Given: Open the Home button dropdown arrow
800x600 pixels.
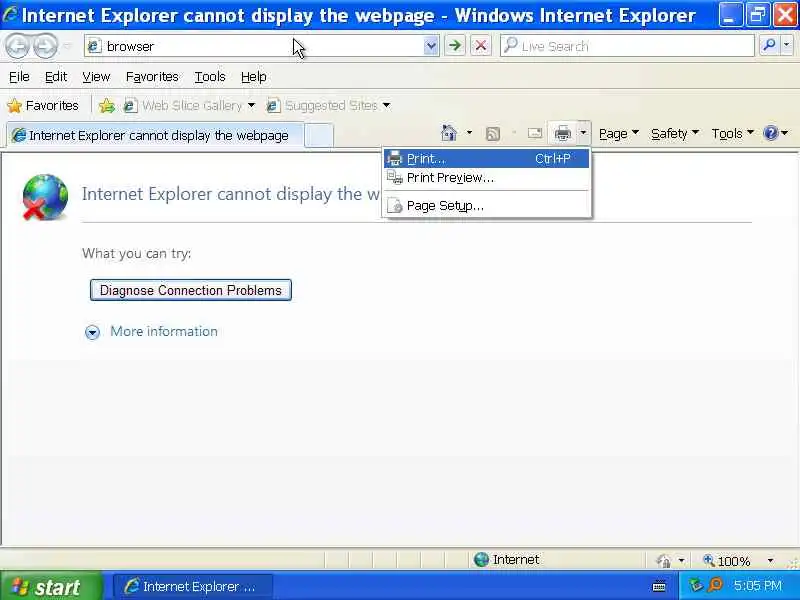Looking at the screenshot, I should (x=469, y=134).
